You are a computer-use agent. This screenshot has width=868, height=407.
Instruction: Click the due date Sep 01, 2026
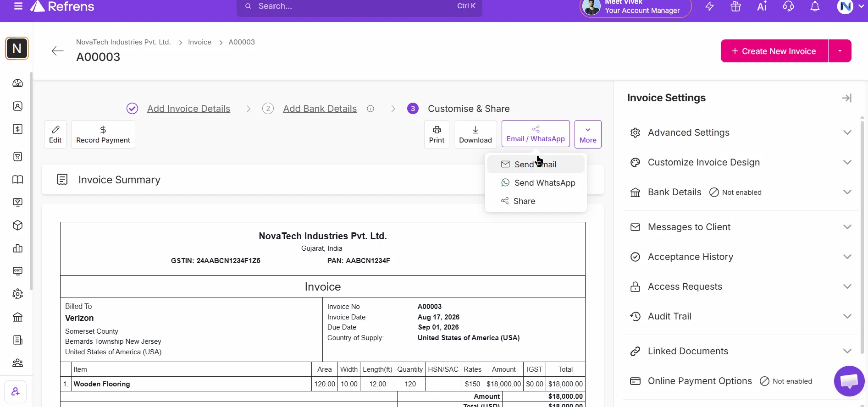click(x=438, y=327)
